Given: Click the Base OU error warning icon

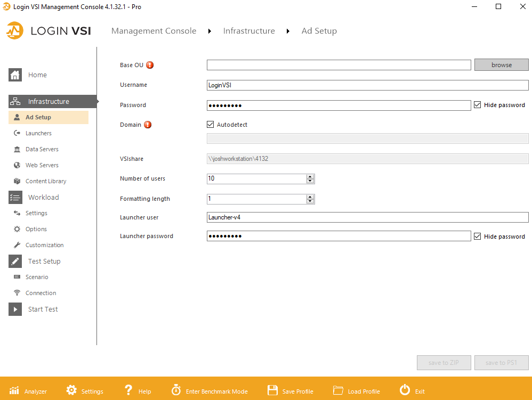Looking at the screenshot, I should click(150, 65).
